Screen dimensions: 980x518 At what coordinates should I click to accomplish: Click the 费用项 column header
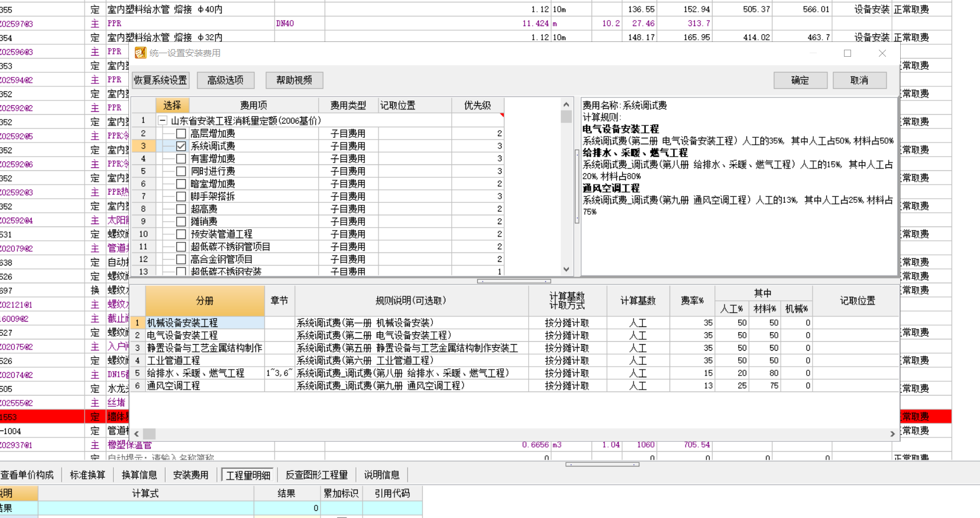254,106
